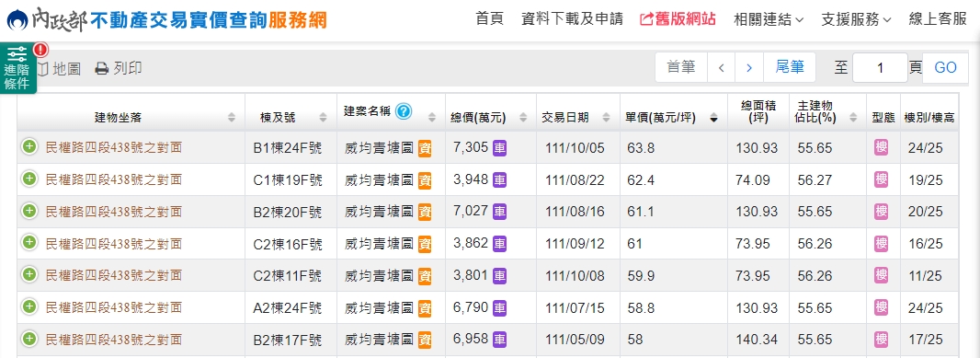Viewport: 980px width, 358px height.
Task: Click the 資 badge in the B2棟17F號 row
Action: (425, 341)
